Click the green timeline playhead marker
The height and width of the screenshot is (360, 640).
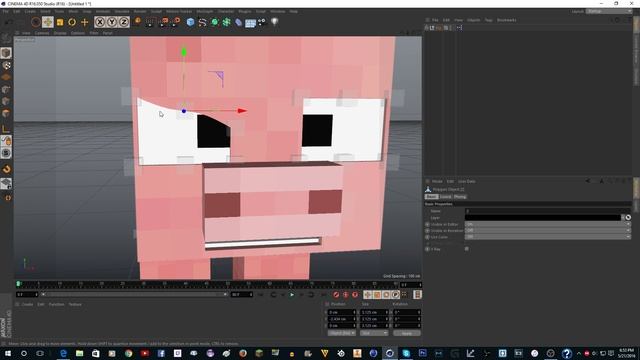[18, 284]
